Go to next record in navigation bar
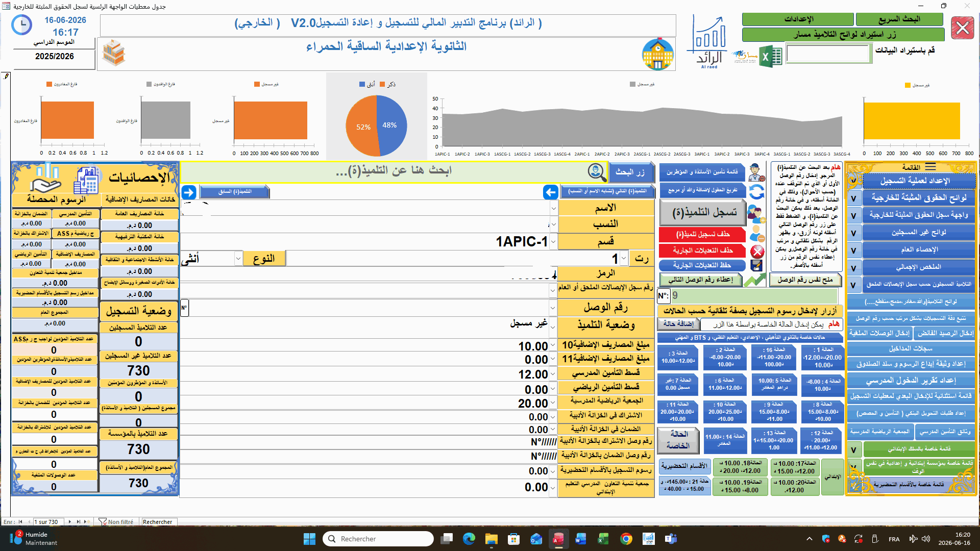This screenshot has height=551, width=980. click(70, 522)
